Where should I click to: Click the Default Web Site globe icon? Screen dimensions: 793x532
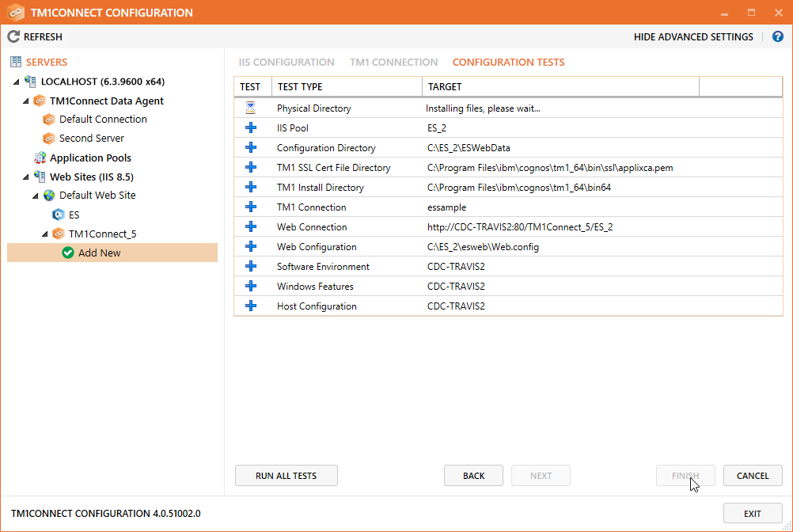click(49, 196)
